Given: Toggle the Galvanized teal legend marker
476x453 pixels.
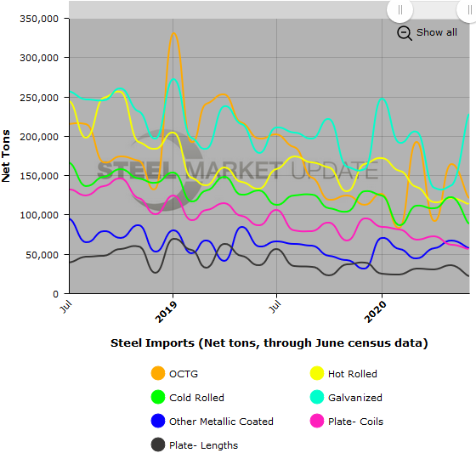Looking at the screenshot, I should tap(317, 397).
